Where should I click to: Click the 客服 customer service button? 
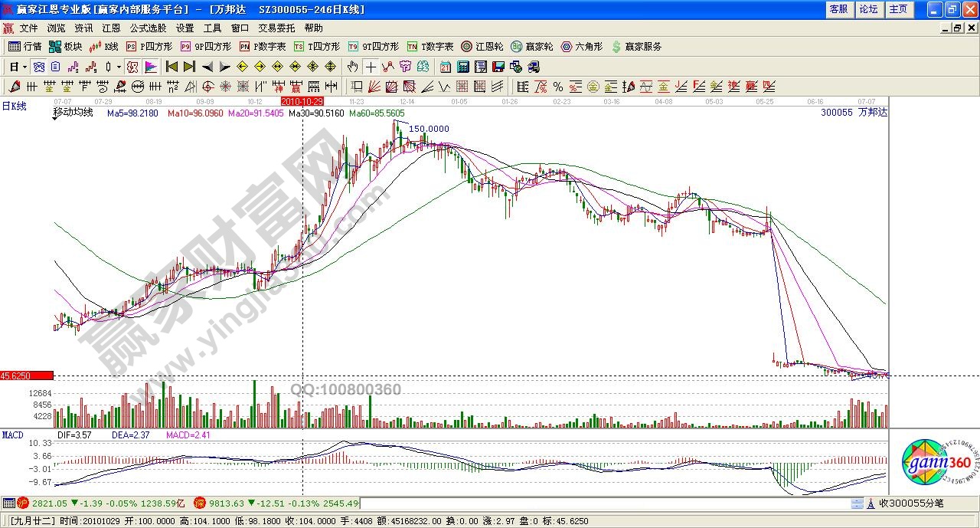pos(838,9)
